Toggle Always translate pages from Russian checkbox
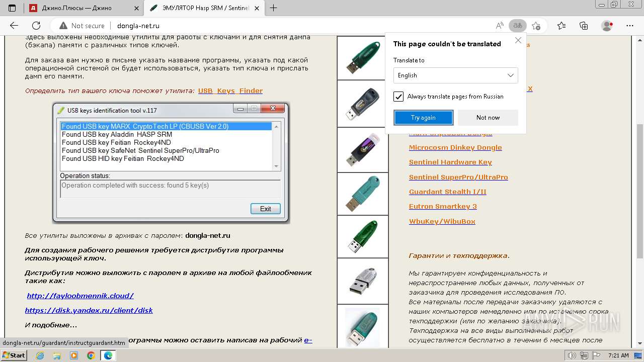644x362 pixels. point(398,97)
